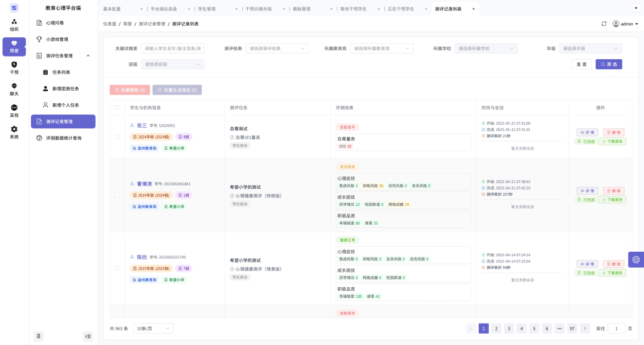Open the 干预 (intervention) sidebar icon
644x345 pixels.
(14, 67)
